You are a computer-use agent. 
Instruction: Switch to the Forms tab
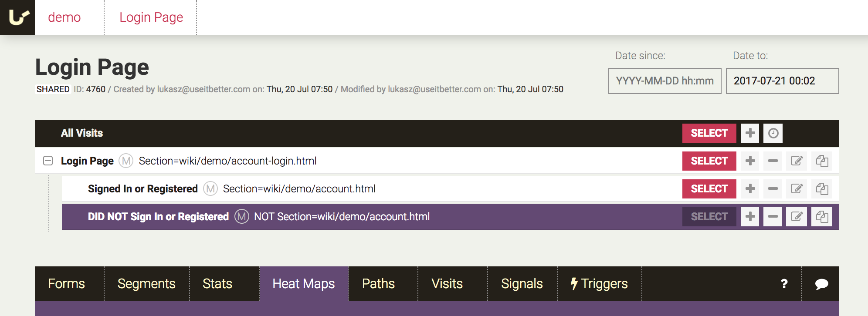69,284
